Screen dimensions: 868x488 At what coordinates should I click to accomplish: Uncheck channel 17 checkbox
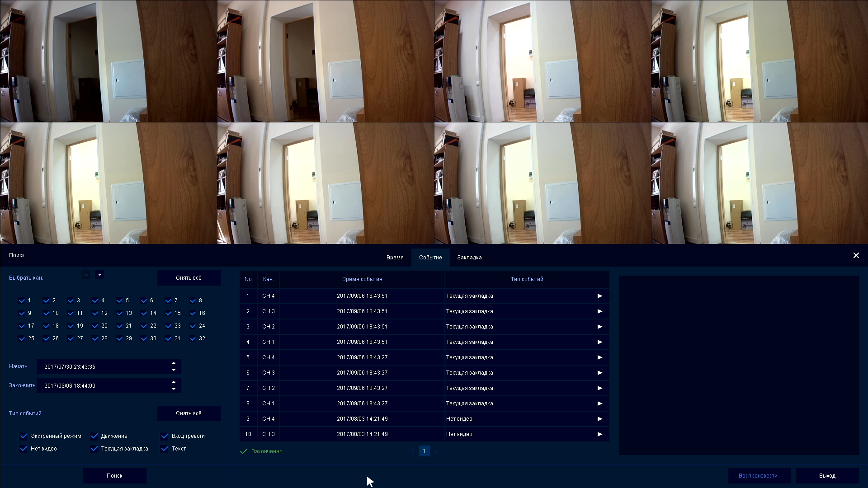click(22, 326)
